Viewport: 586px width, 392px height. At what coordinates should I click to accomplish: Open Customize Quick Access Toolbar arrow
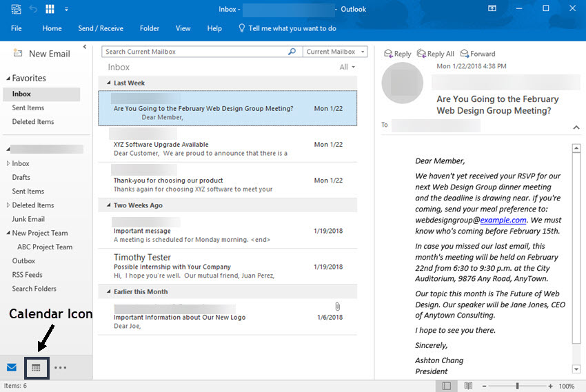point(66,10)
